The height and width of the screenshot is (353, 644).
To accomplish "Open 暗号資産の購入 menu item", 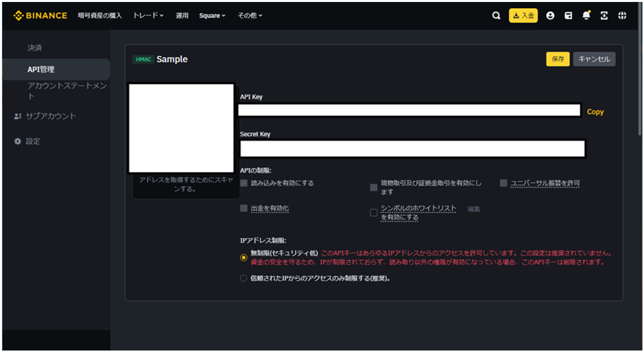I will coord(100,15).
